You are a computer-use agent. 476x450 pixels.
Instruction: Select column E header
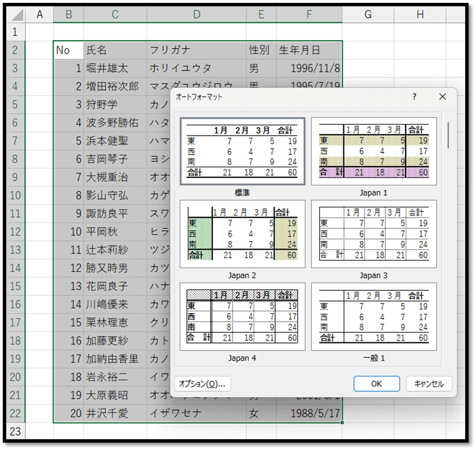click(261, 14)
